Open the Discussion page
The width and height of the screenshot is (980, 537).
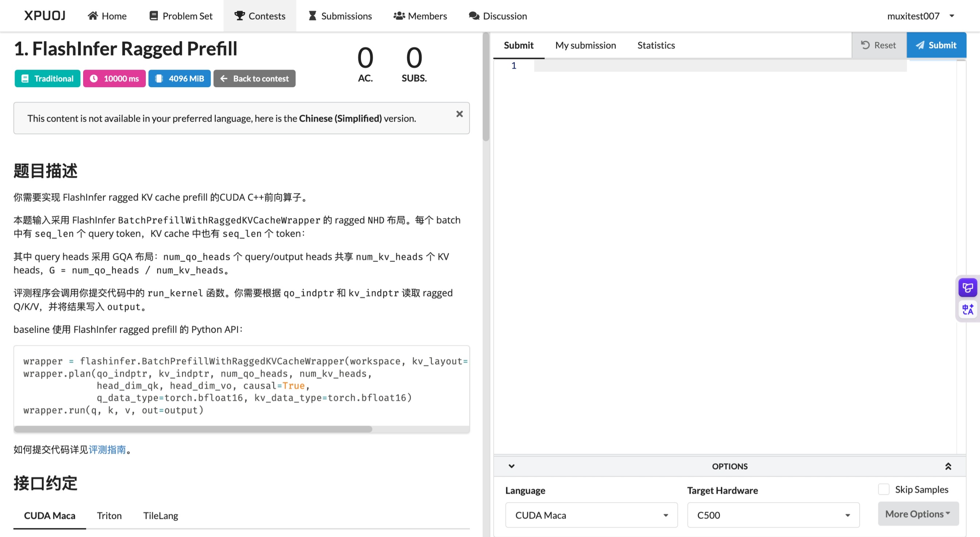(x=498, y=16)
